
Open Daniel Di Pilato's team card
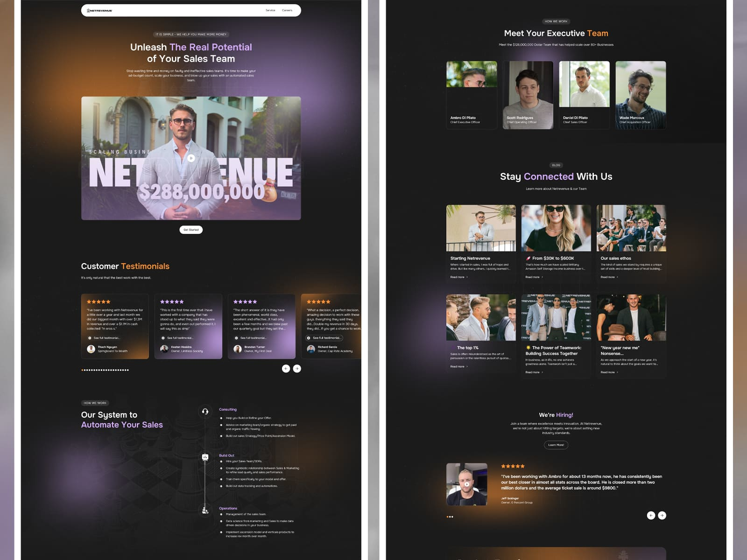click(585, 95)
